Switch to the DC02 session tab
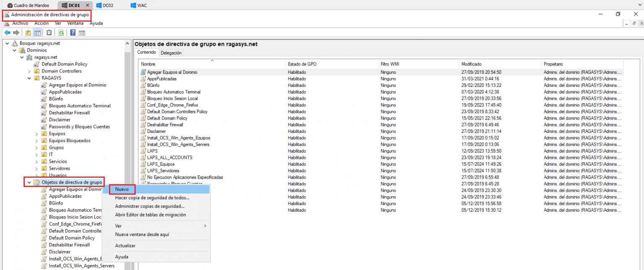The image size is (644, 270). click(109, 5)
